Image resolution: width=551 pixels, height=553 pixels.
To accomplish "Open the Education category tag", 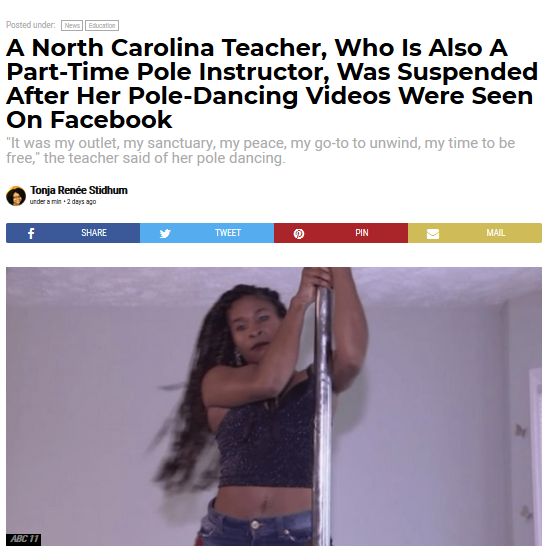I will point(102,25).
